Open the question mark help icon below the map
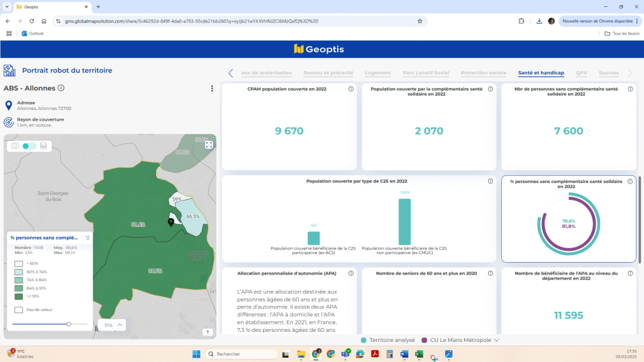 [208, 332]
